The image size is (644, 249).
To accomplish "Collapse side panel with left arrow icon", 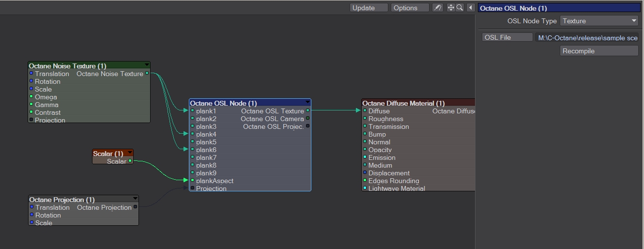I will click(x=470, y=8).
